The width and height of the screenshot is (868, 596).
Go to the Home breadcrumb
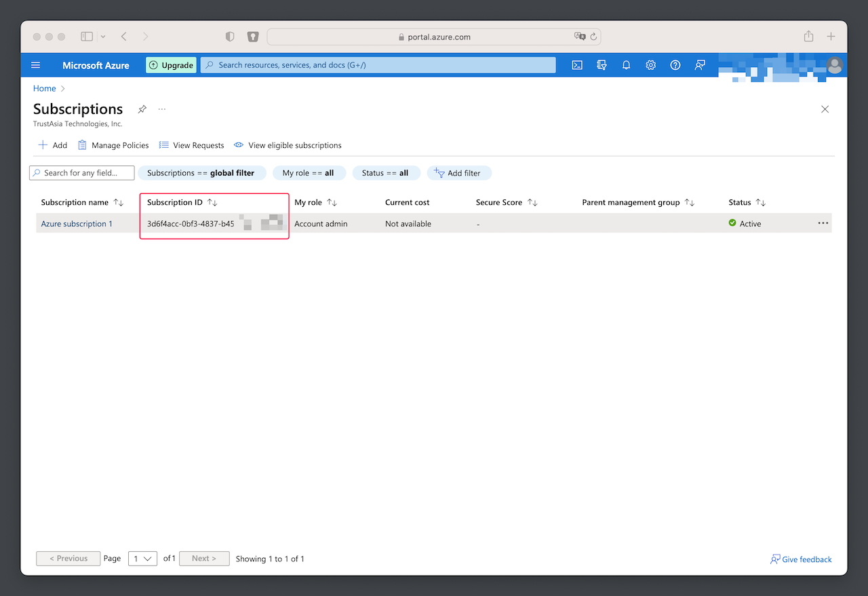click(45, 88)
